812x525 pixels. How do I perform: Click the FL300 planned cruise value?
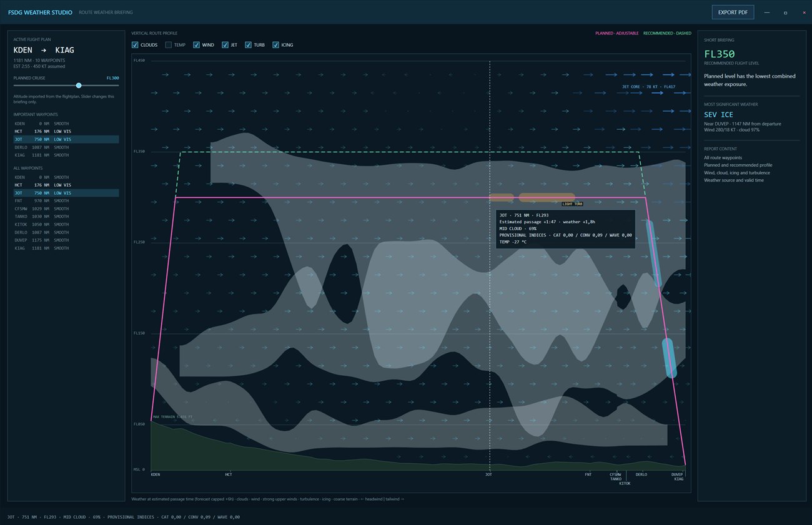click(112, 78)
